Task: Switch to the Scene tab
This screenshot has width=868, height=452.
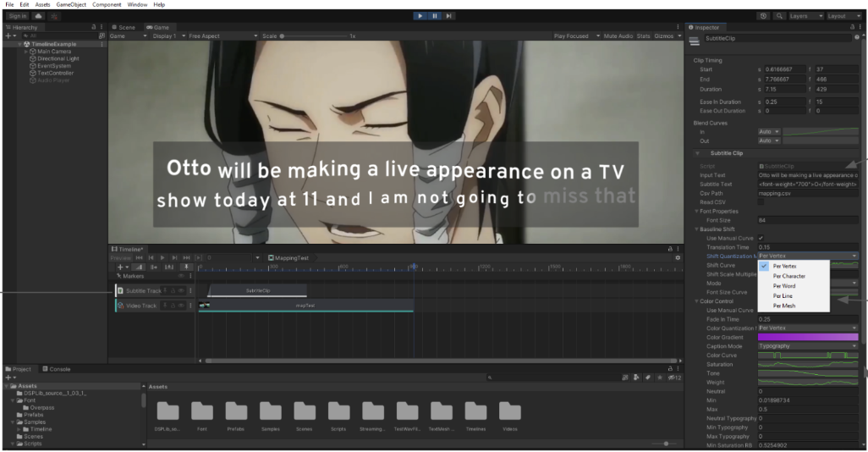Action: pos(124,27)
